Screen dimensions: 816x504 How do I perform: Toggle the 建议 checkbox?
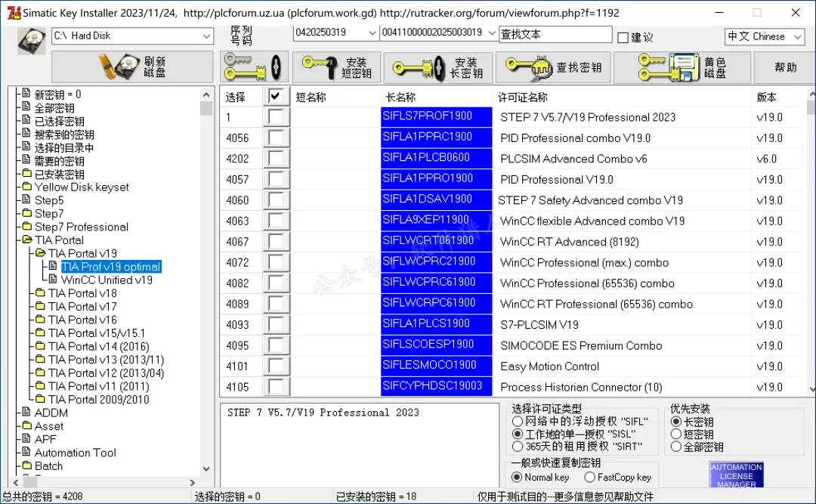click(x=623, y=38)
